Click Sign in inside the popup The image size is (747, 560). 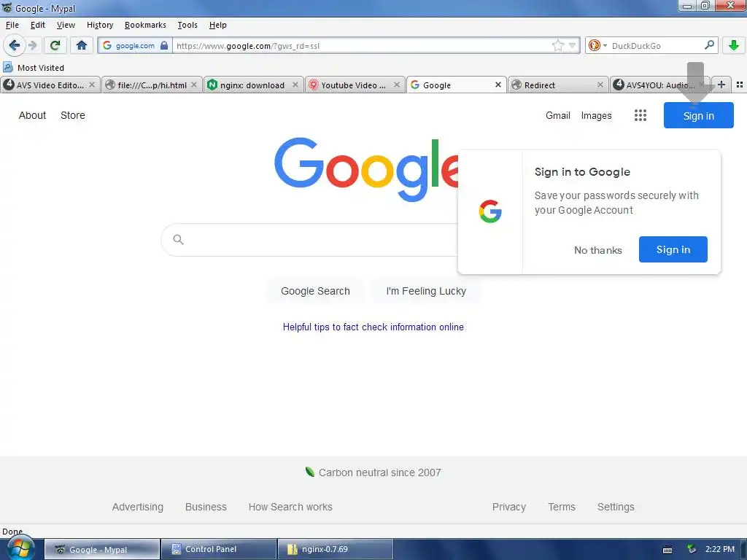pyautogui.click(x=673, y=249)
